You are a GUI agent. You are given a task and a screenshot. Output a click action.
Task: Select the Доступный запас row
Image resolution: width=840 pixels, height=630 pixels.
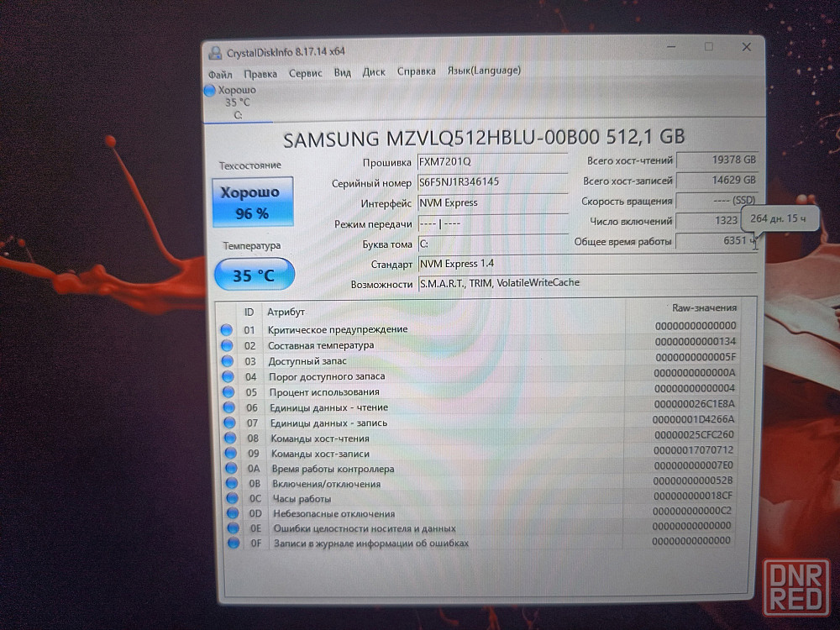pos(479,360)
